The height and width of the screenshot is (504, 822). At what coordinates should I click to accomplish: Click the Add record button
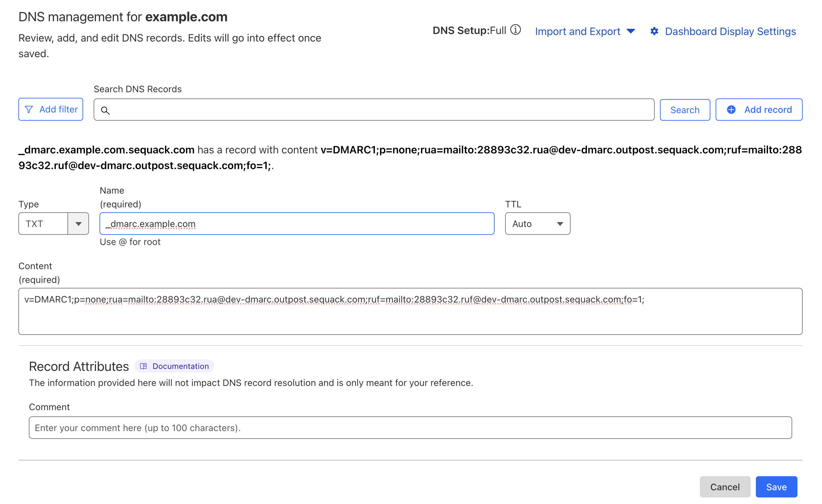[x=758, y=109]
